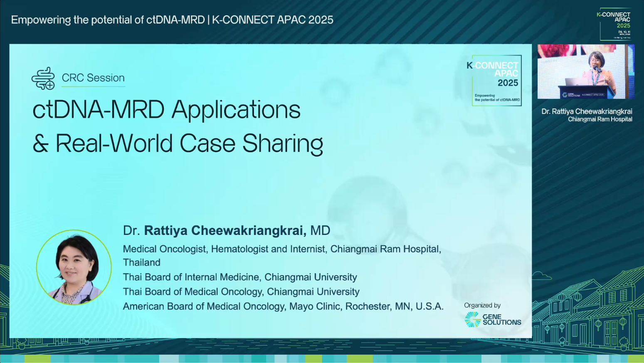Click the session title in the top header bar
The width and height of the screenshot is (644, 363).
tap(173, 19)
